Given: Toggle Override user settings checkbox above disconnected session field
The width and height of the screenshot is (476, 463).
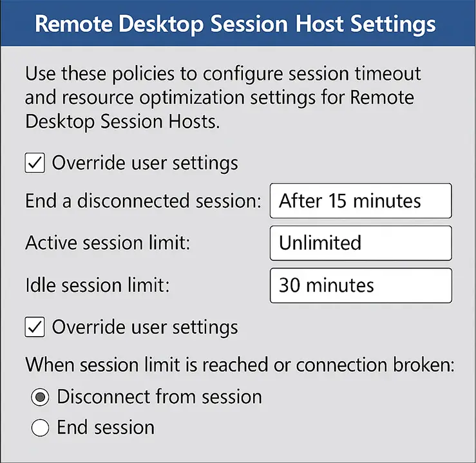Looking at the screenshot, I should [x=35, y=162].
